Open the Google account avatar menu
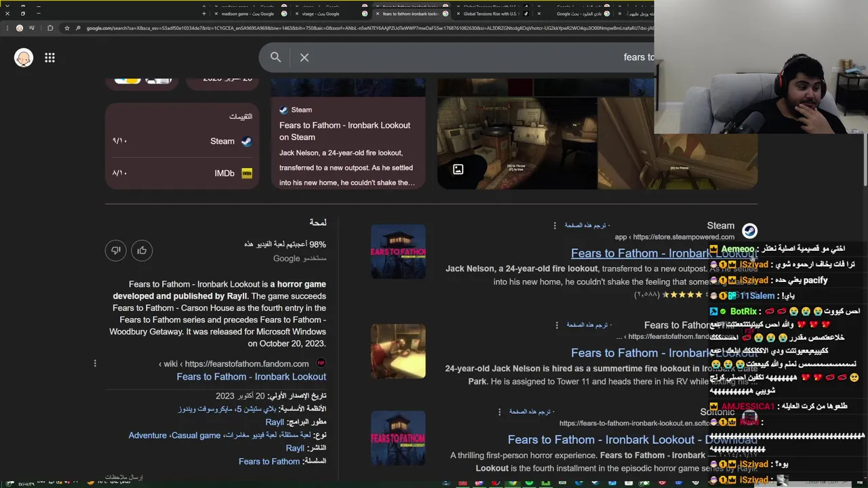Viewport: 868px width, 488px height. tap(24, 58)
